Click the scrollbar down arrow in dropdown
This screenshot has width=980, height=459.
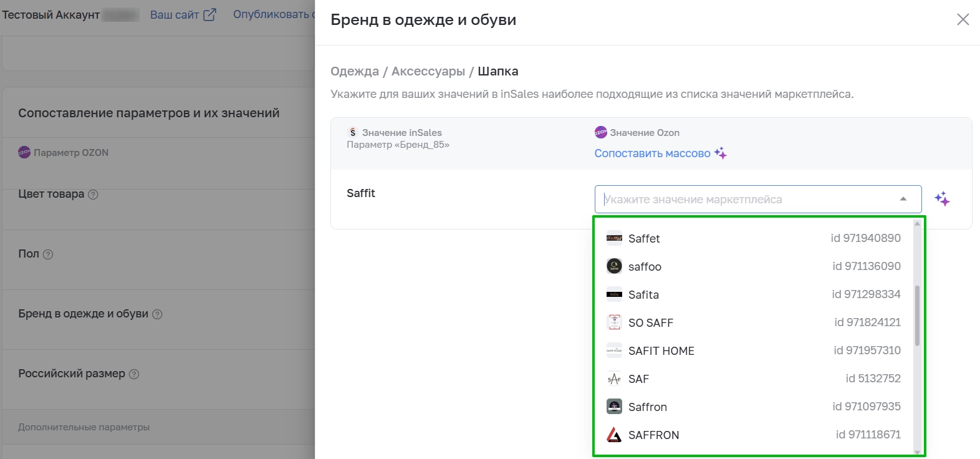(917, 452)
